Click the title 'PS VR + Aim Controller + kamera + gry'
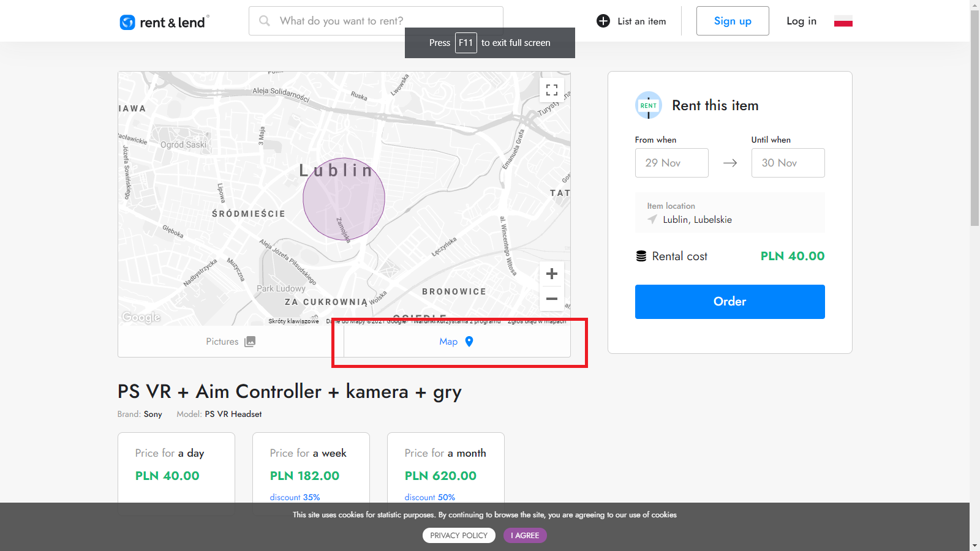Viewport: 980px width, 551px height. (x=290, y=392)
